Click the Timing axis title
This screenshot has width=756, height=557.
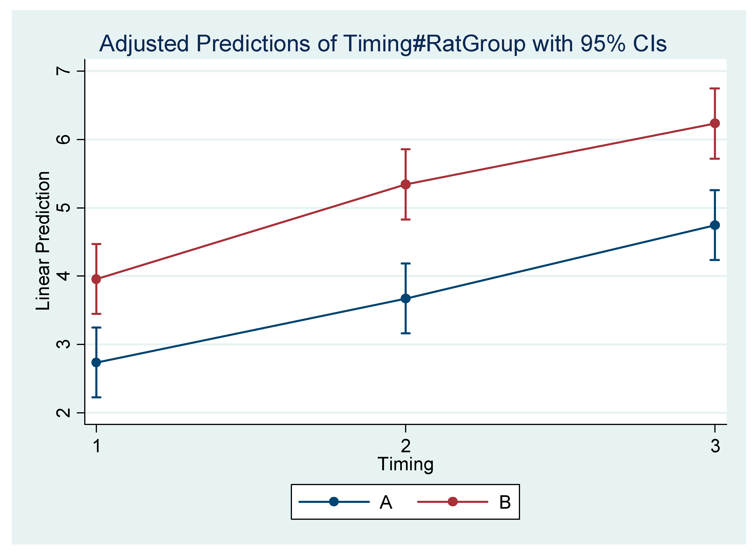tap(406, 465)
